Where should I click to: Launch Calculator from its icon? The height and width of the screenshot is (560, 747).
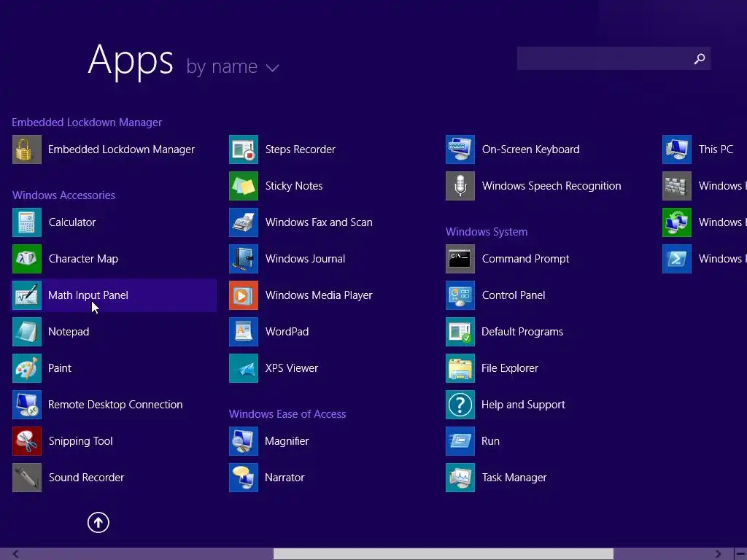27,222
